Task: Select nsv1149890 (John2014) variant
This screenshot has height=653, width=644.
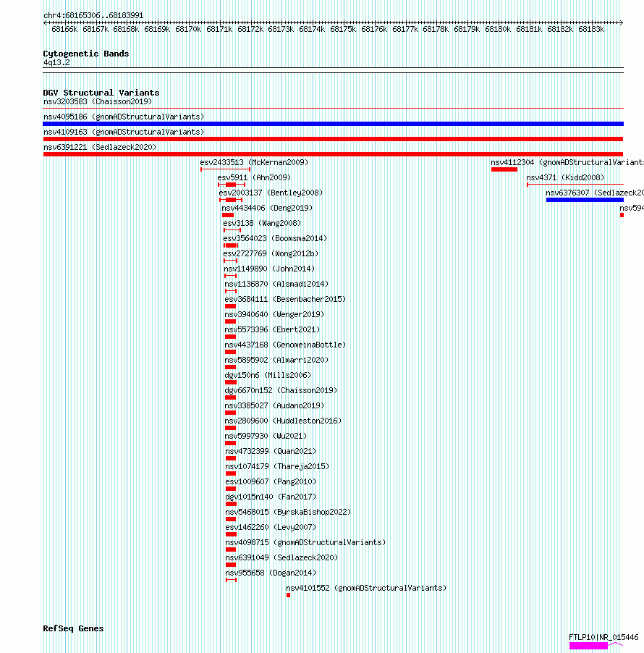Action: (x=269, y=269)
